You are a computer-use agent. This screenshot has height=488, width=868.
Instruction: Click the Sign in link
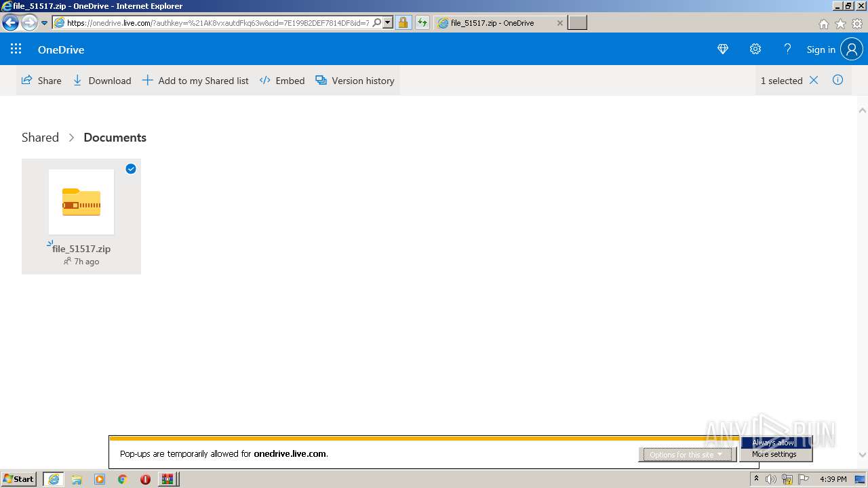coord(821,49)
